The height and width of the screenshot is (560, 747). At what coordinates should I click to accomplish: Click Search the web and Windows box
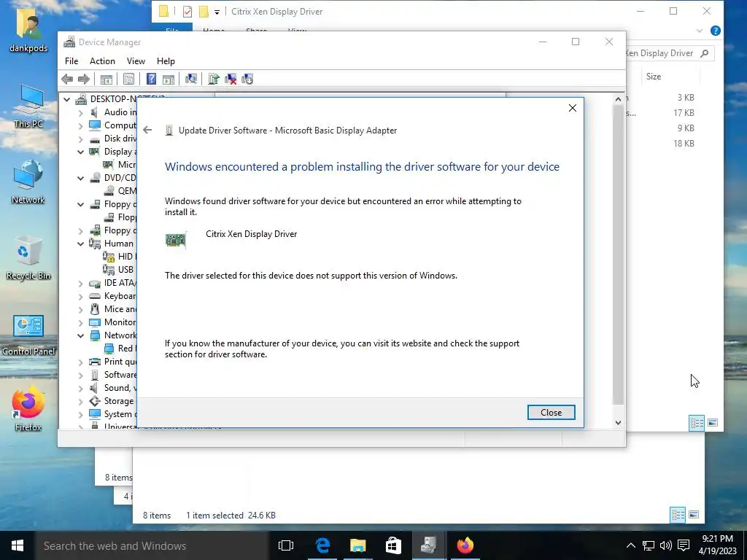point(152,545)
